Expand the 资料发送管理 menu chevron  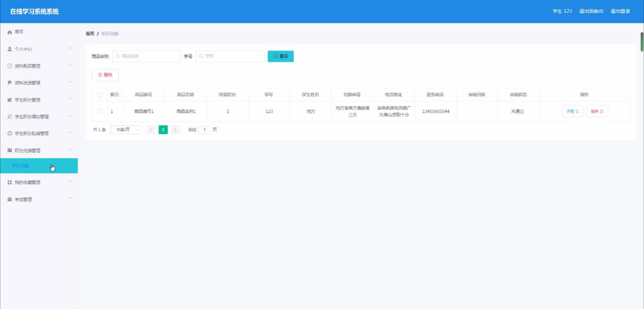70,82
